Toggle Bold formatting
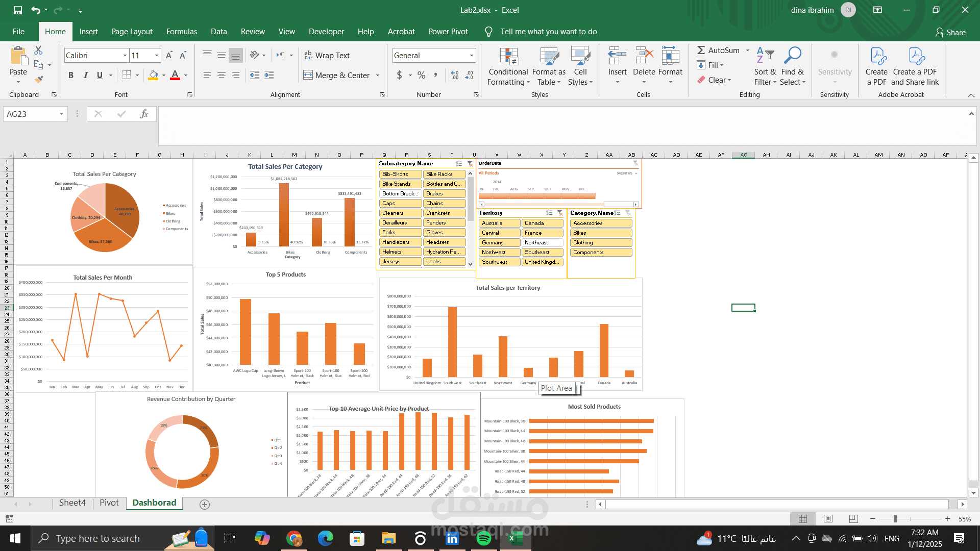This screenshot has height=551, width=980. (71, 75)
